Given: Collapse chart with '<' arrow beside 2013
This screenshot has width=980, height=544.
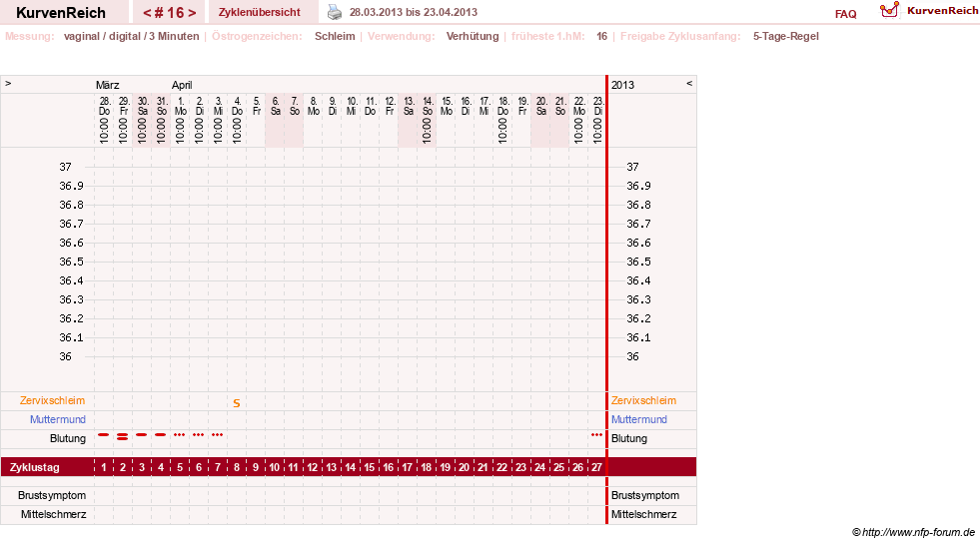Looking at the screenshot, I should (689, 83).
